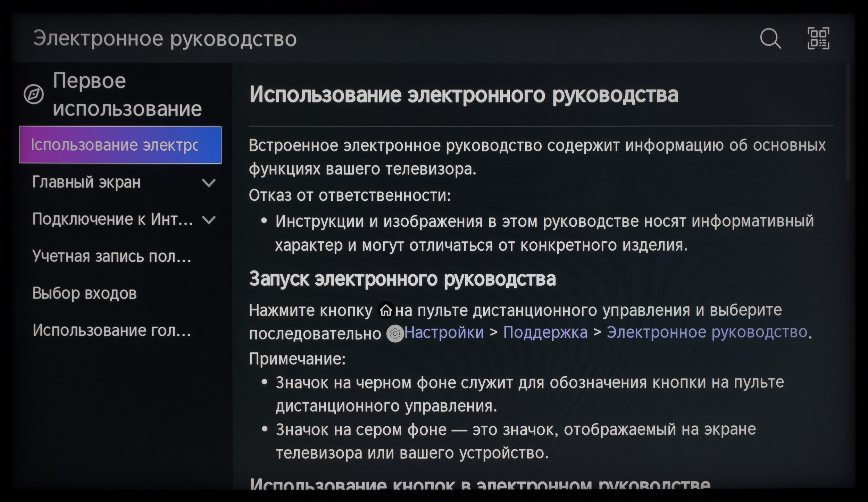Click the Электронное руководство page title

165,39
